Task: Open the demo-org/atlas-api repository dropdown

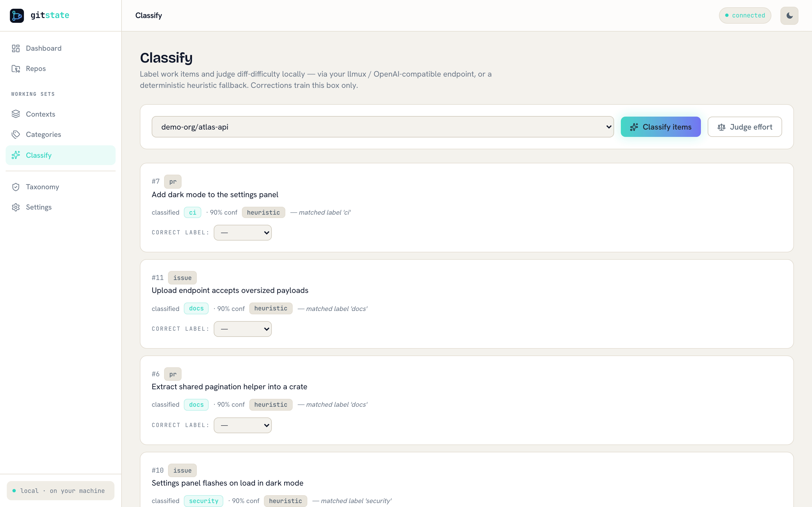Action: (x=383, y=127)
